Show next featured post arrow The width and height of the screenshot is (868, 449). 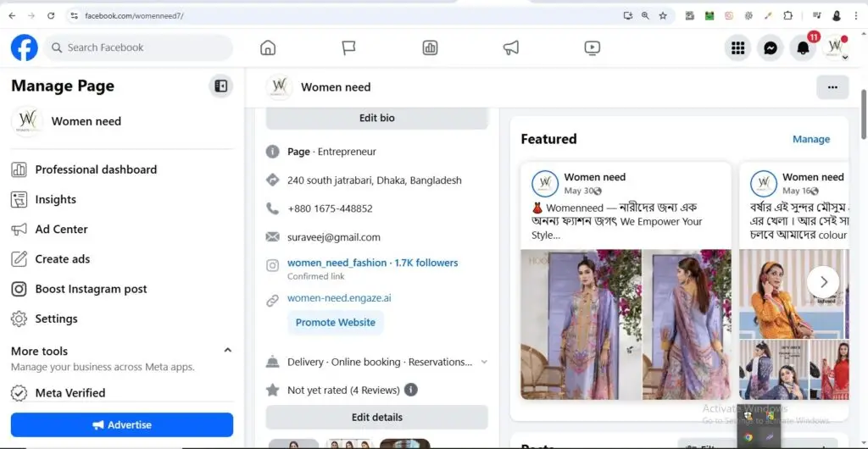824,282
